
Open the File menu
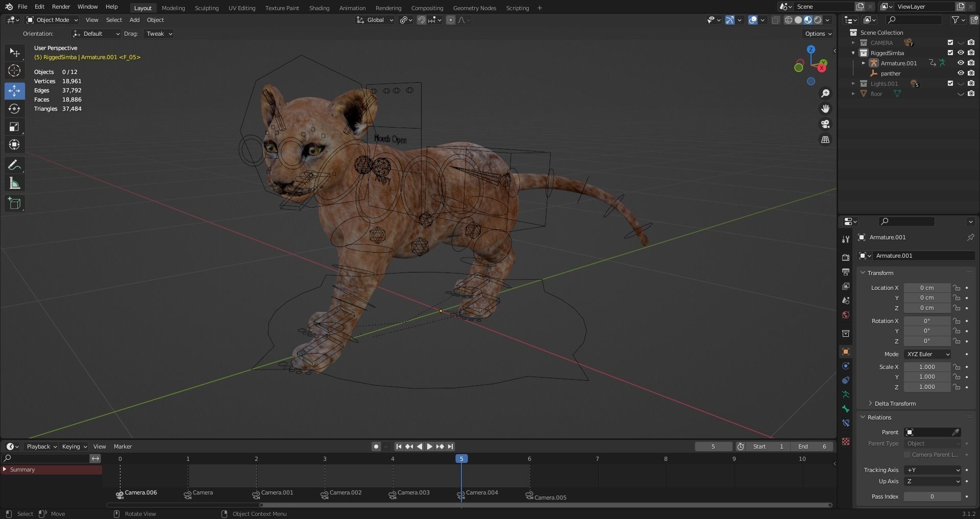point(22,7)
